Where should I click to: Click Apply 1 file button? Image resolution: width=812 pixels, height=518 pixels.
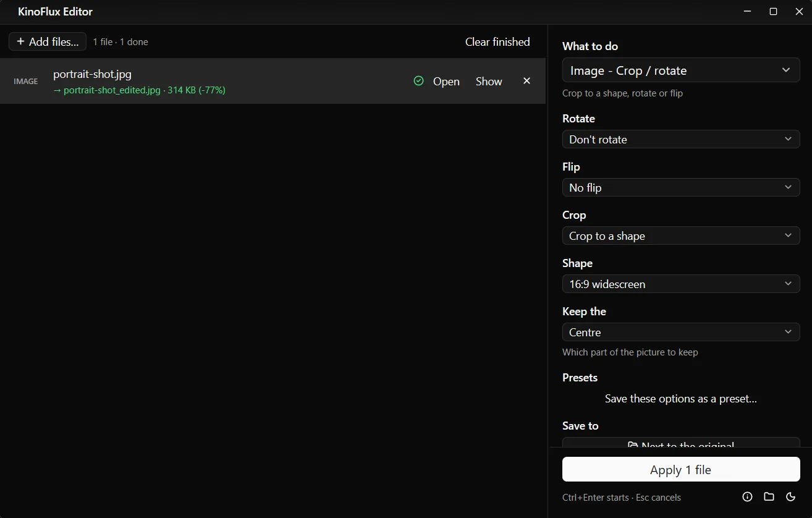point(681,469)
